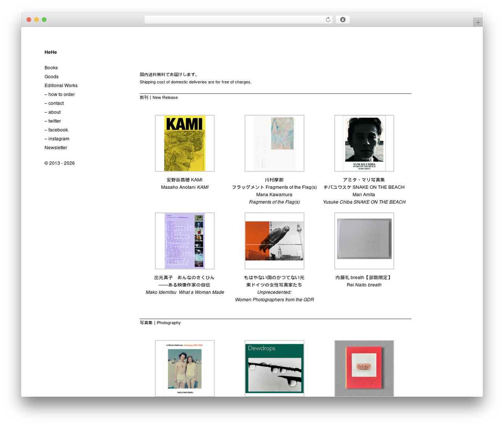Image resolution: width=504 pixels, height=427 pixels.
Task: Click the reload icon in address bar
Action: (328, 20)
